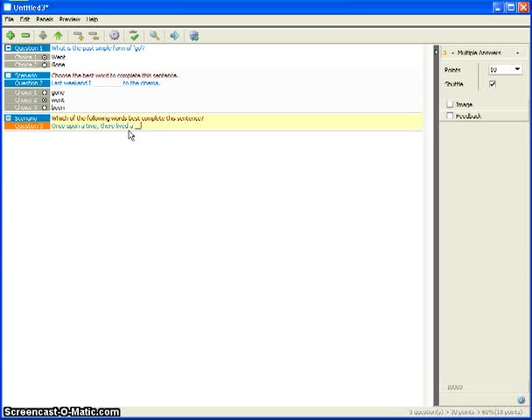Click 'Choose the best word to complete' scenario text
The width and height of the screenshot is (532, 420).
coord(115,75)
